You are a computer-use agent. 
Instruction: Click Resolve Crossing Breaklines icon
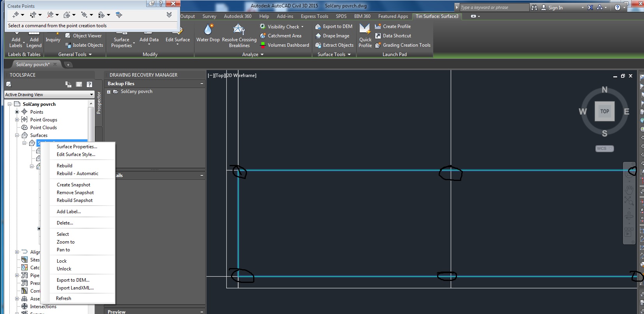(x=239, y=29)
